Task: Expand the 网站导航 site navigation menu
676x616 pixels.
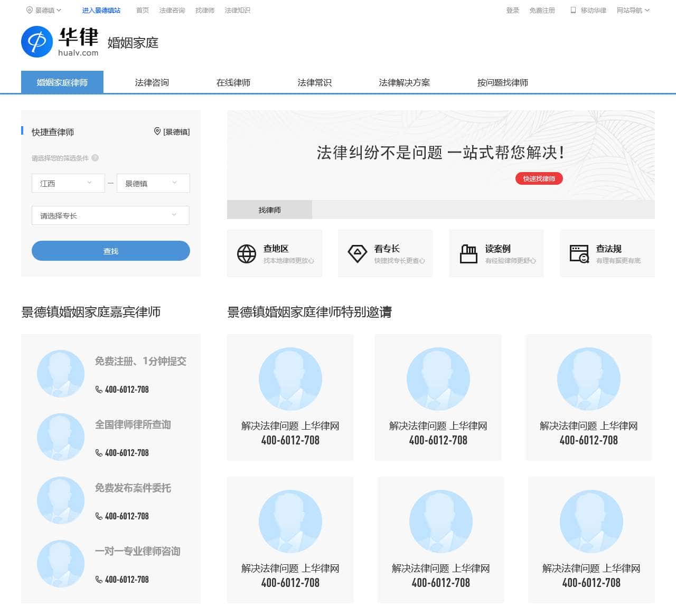Action: click(x=633, y=10)
